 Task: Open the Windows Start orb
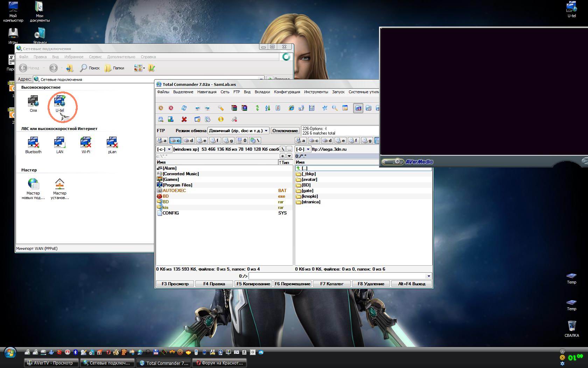pyautogui.click(x=10, y=352)
